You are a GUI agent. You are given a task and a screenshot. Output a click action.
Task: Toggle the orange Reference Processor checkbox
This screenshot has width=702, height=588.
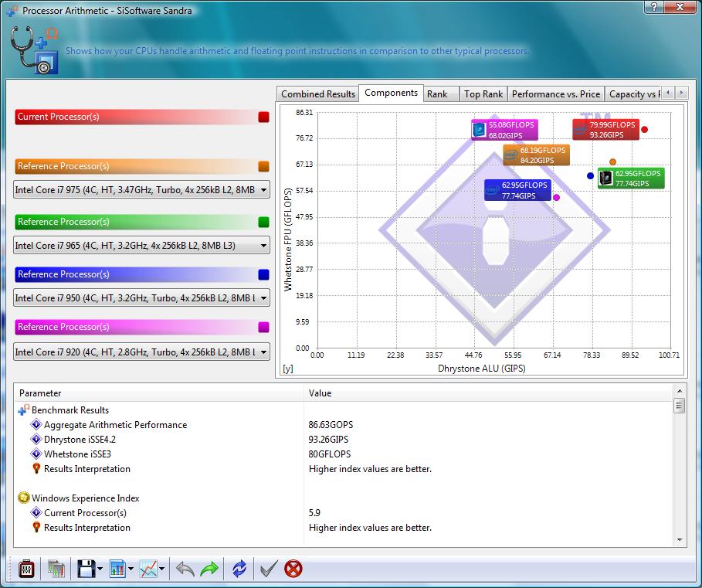264,167
